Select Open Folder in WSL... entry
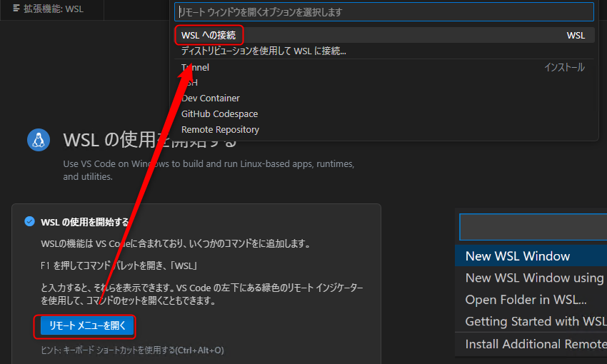The height and width of the screenshot is (364, 607). pyautogui.click(x=531, y=300)
